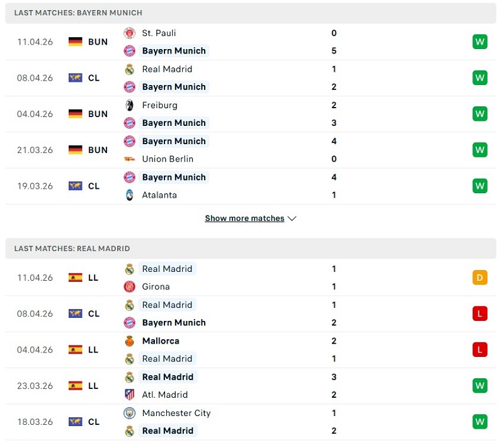Select the Manchester City crest icon

tap(129, 414)
